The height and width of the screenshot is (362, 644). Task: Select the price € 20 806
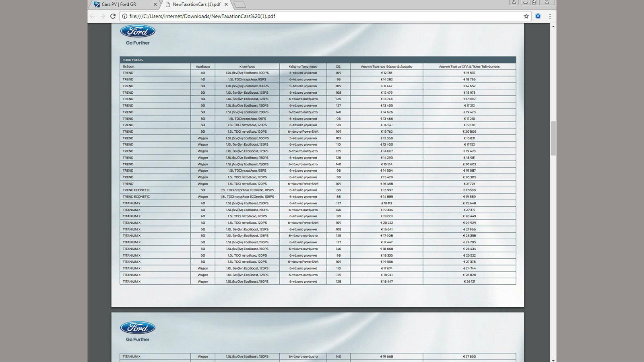469,132
